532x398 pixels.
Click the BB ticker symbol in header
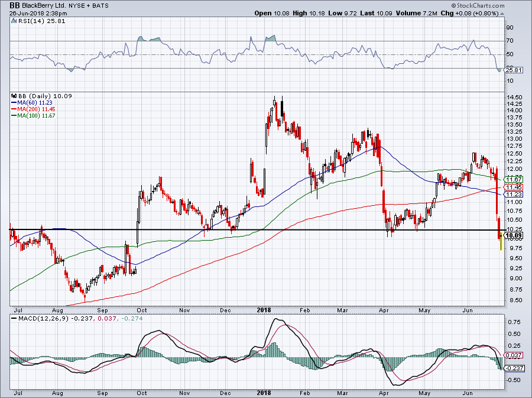15,5
